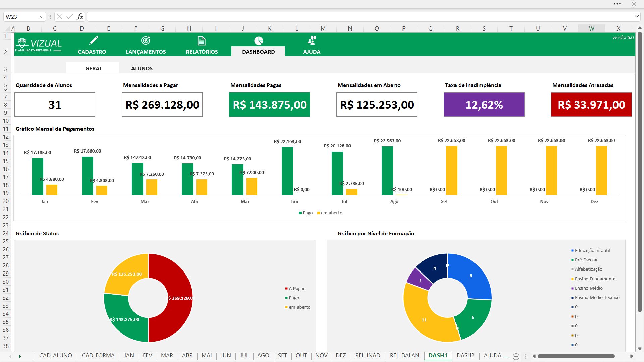The image size is (644, 362).
Task: Click the Ensino Médio Técnico legend entry
Action: click(595, 297)
